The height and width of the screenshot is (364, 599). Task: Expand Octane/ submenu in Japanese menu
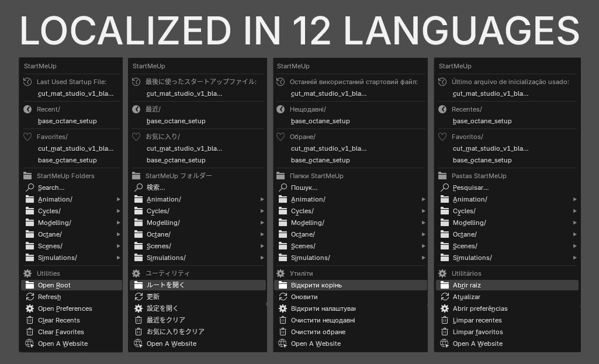(x=262, y=234)
